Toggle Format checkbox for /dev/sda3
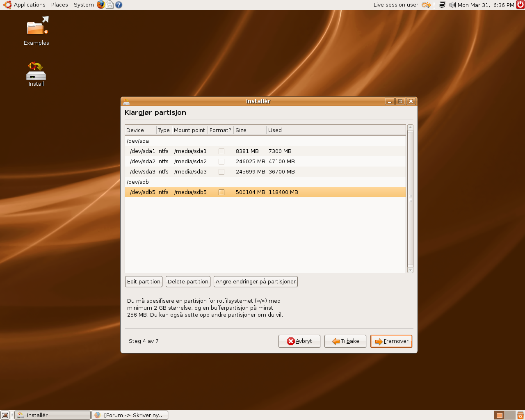Screen dimensions: 525x420 coord(221,172)
